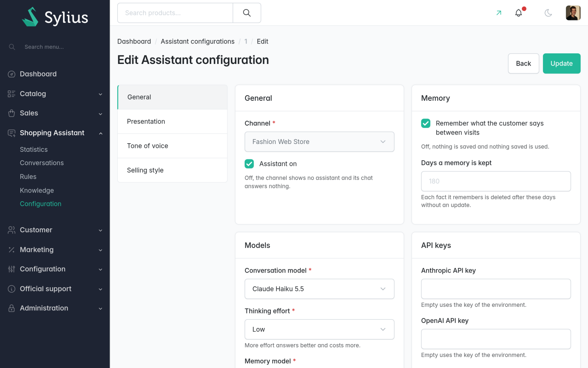Open the Thinking effort dropdown
Screen dimensions: 588x368
click(319, 329)
